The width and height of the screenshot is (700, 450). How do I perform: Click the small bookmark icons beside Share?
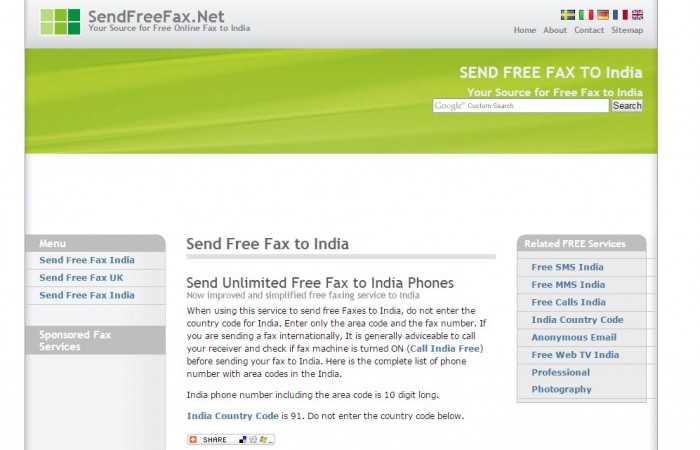click(x=256, y=440)
